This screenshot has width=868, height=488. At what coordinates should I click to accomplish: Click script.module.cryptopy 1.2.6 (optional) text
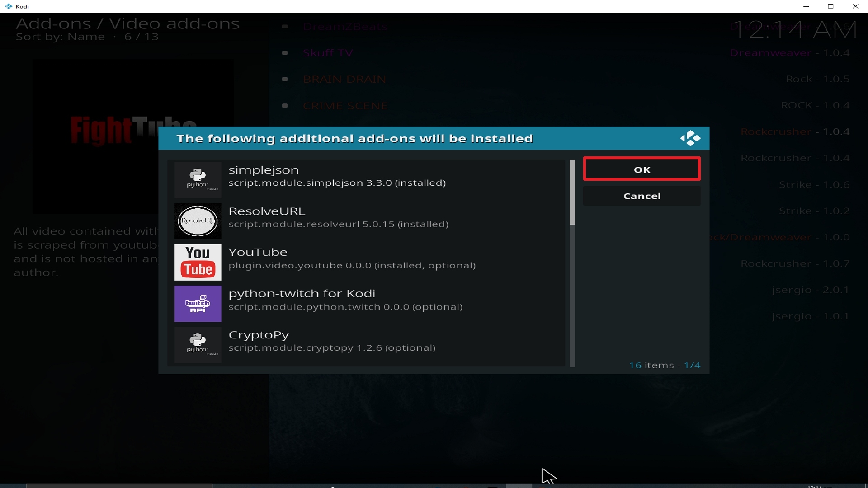point(332,348)
